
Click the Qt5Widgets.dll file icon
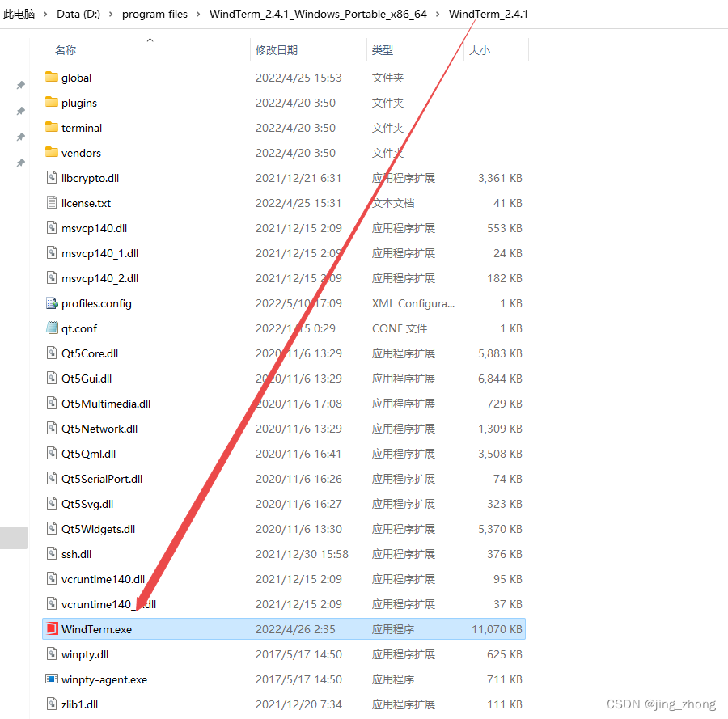point(52,528)
